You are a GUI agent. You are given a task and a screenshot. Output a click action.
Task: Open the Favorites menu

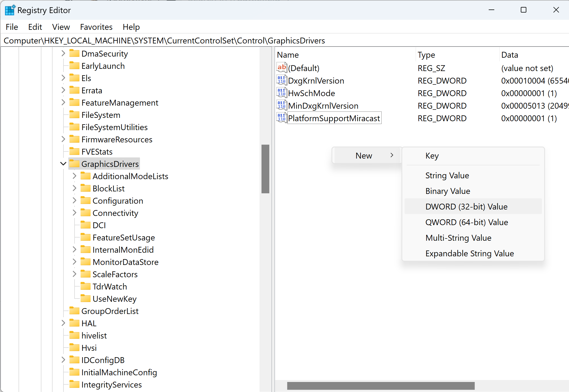(96, 27)
